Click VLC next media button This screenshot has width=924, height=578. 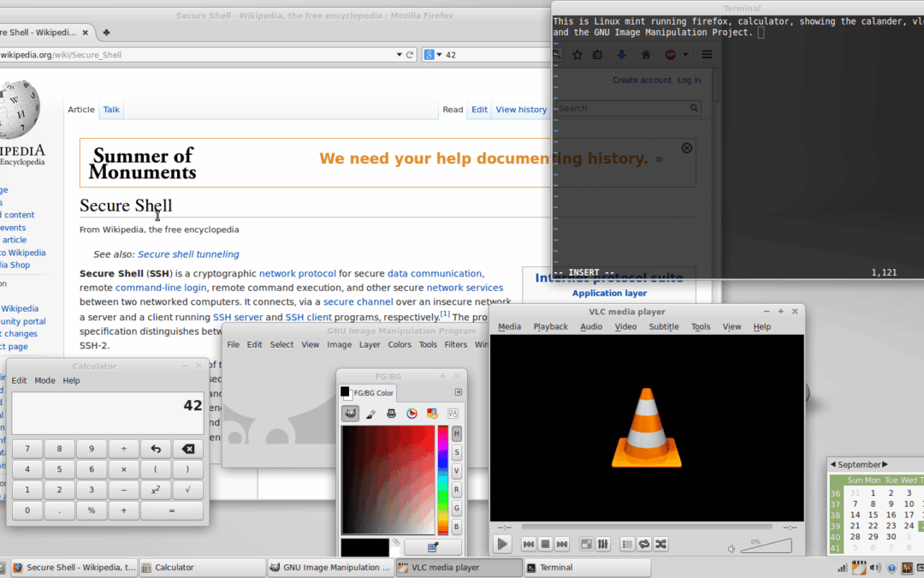[562, 544]
